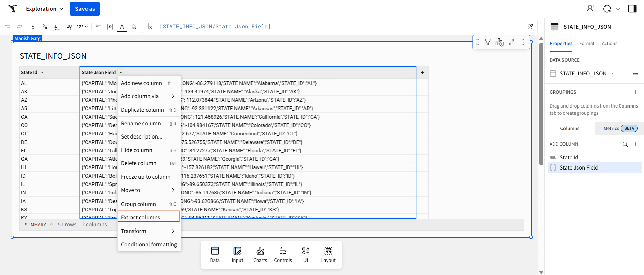This screenshot has width=644, height=275.
Task: Open the fill color bucket tool
Action: [134, 27]
